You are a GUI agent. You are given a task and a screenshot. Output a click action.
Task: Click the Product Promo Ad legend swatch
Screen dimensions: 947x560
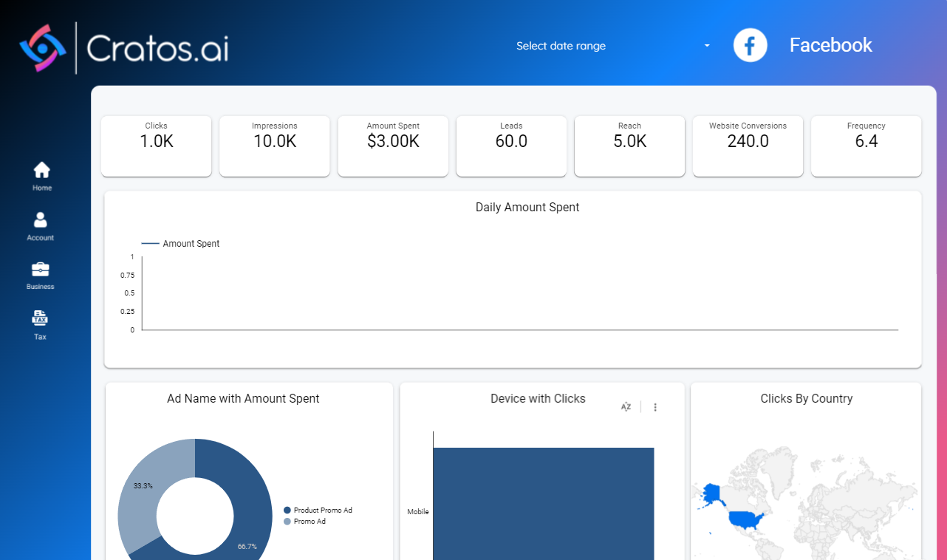pyautogui.click(x=287, y=511)
